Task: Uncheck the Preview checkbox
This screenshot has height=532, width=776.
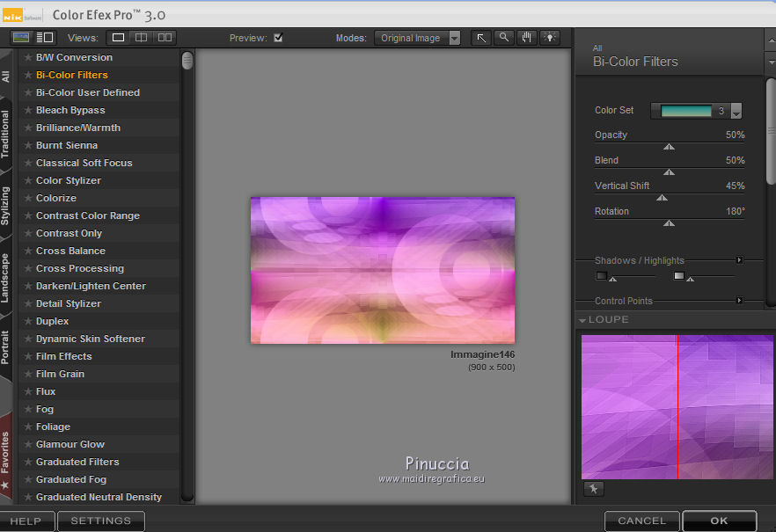Action: click(x=278, y=38)
